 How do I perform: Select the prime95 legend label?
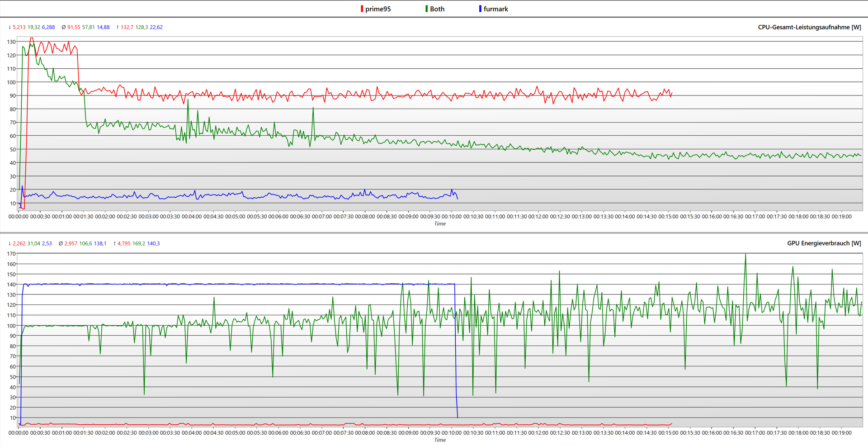coord(378,9)
